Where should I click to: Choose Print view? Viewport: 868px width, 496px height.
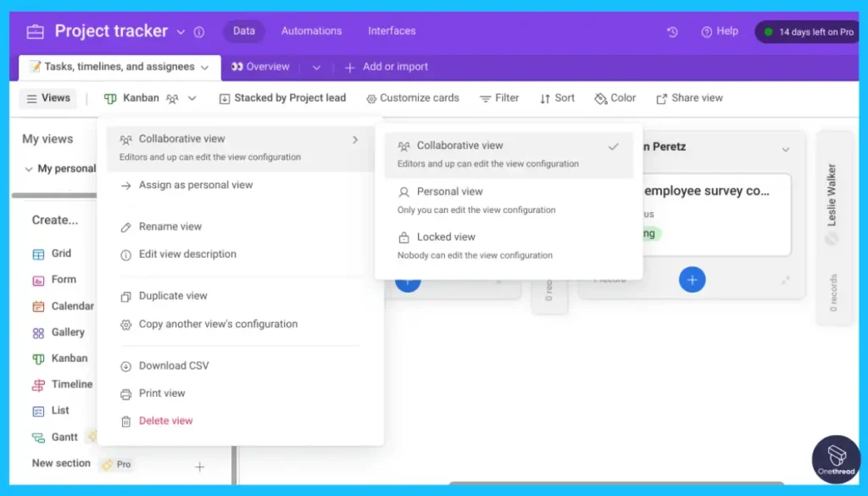point(153,393)
